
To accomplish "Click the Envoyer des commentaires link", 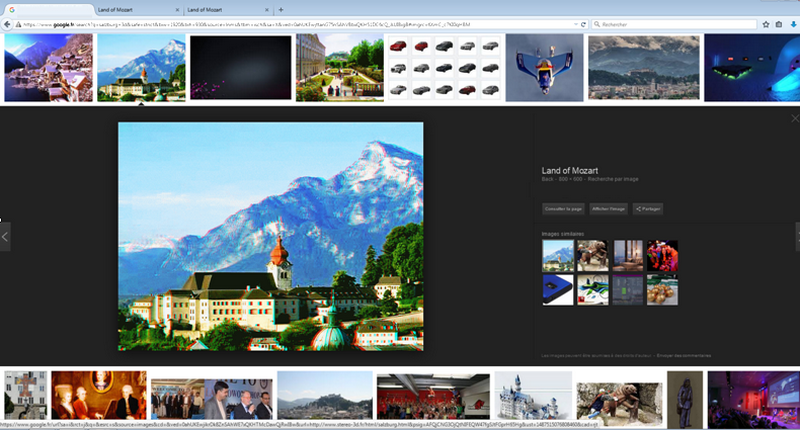I will point(684,356).
